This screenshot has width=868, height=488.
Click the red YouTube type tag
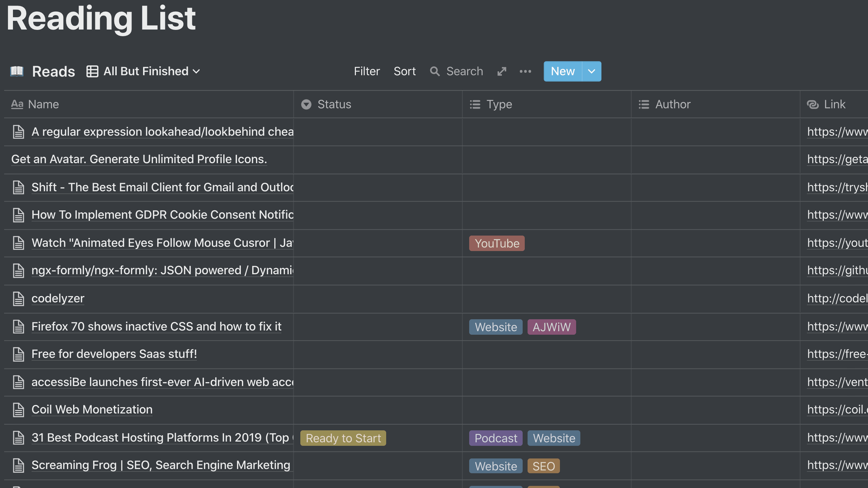(x=497, y=244)
